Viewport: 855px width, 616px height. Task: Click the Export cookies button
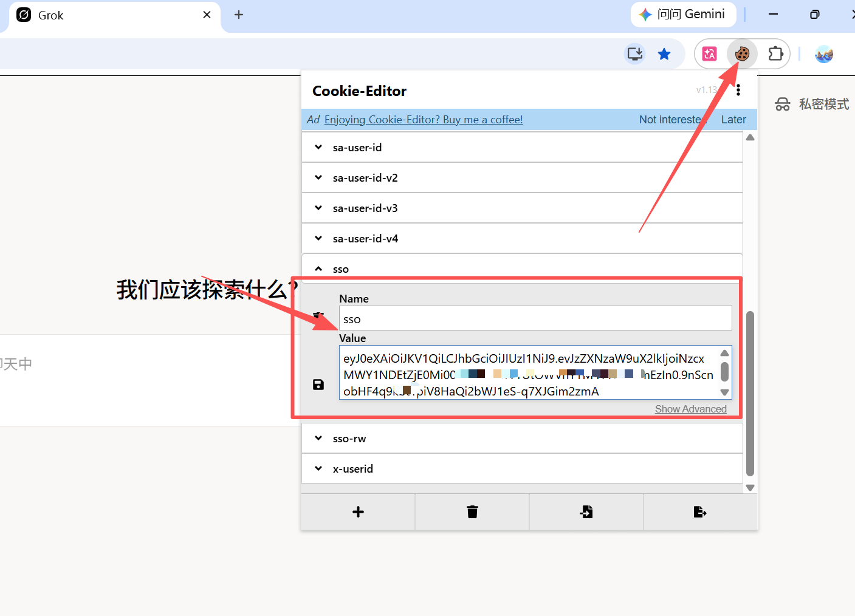pos(700,512)
